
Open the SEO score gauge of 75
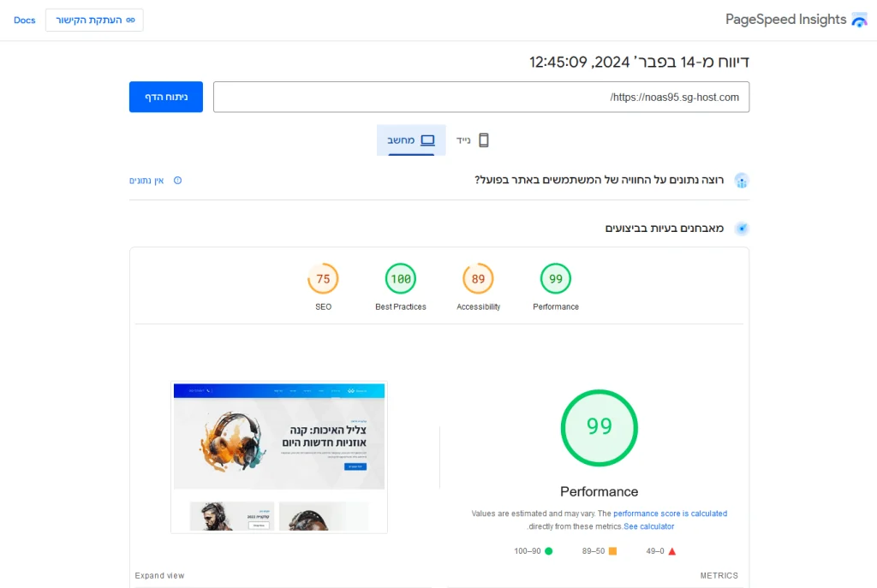(323, 278)
